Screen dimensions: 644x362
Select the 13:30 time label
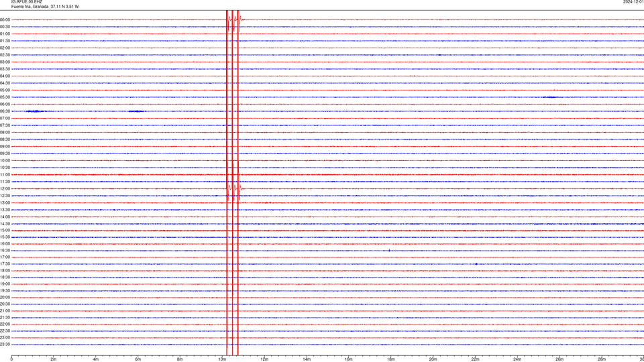coord(5,210)
